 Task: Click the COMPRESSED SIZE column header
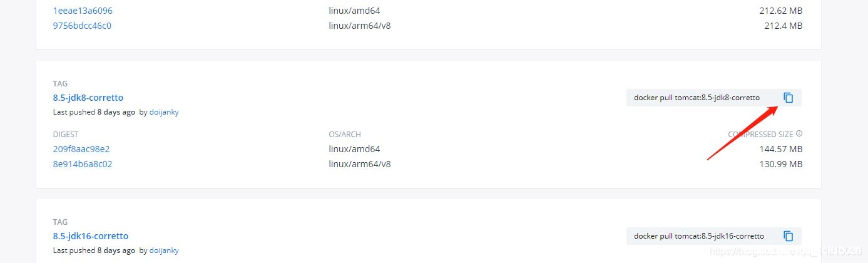[x=760, y=134]
